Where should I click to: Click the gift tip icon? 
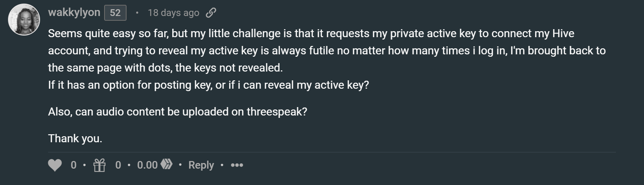click(99, 165)
